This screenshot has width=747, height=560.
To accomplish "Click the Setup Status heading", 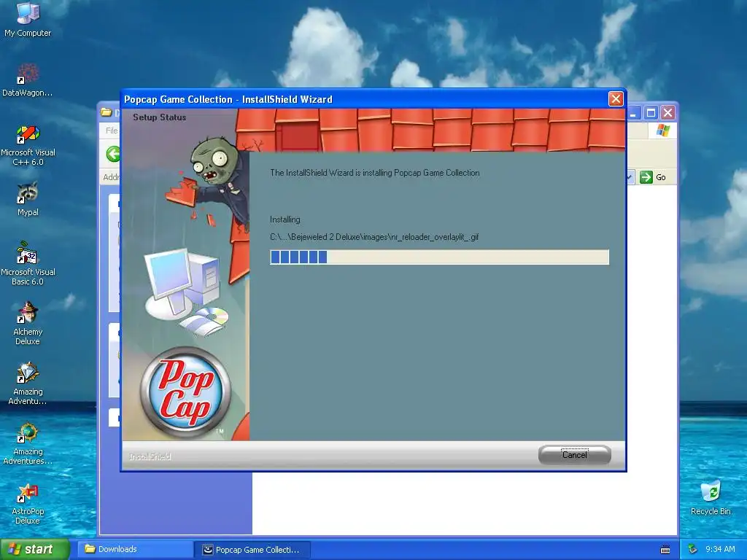I will [159, 117].
